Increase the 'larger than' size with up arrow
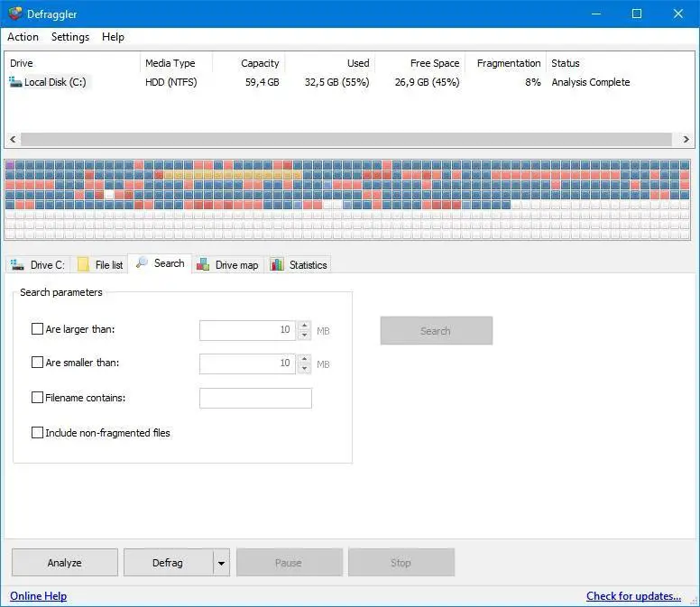Viewport: 700px width, 607px height. 305,326
